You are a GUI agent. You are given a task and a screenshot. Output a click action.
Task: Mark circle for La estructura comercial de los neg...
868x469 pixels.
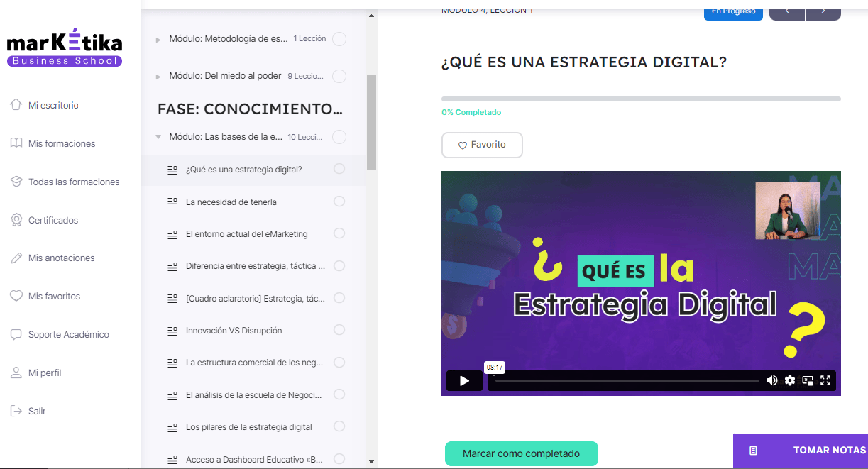pyautogui.click(x=339, y=363)
